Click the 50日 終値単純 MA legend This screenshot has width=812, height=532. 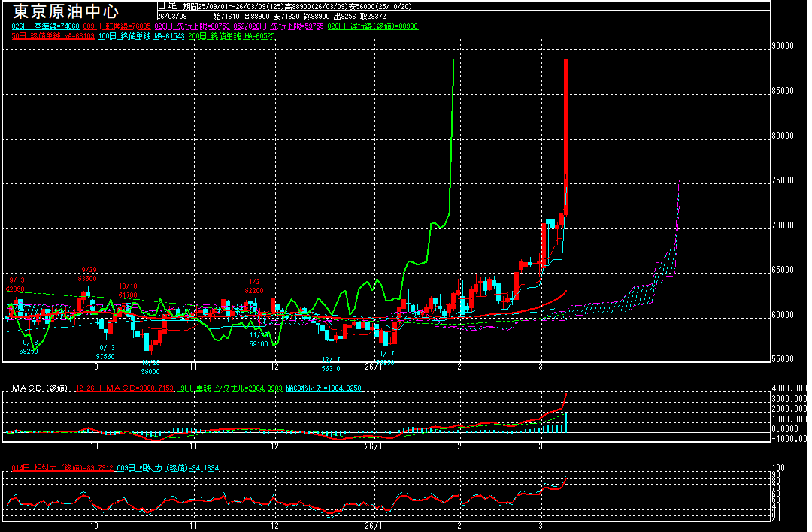53,35
